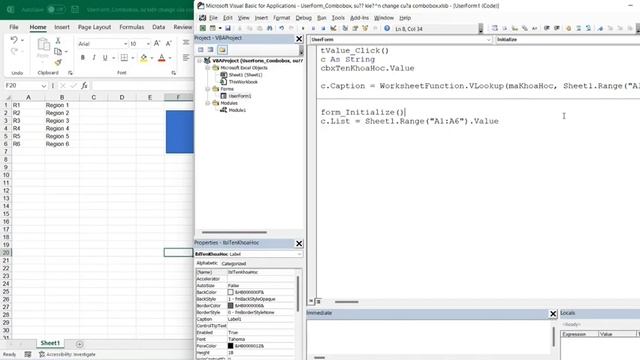Toggle Italic formatting in Excel ribbon
Viewport: 640px width, 360px height.
(94, 58)
